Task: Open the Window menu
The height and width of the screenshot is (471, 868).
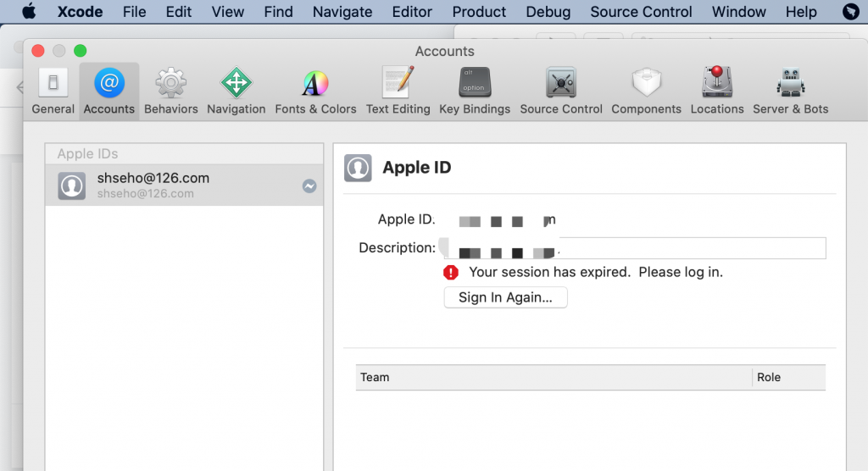Action: [x=739, y=12]
